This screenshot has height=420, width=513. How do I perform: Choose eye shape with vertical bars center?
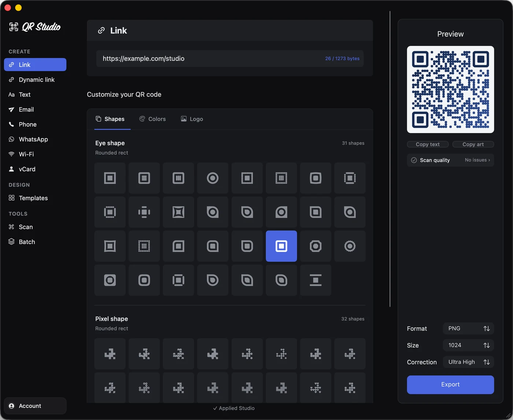coord(178,178)
